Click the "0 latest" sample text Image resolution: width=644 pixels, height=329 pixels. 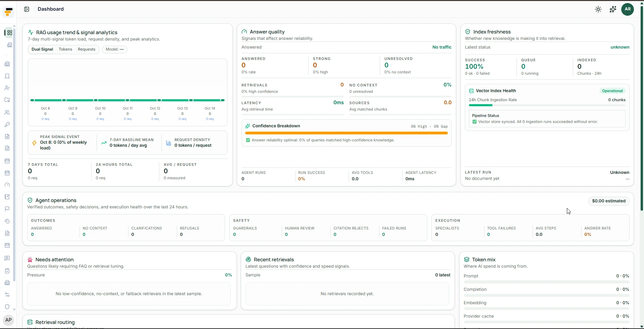[443, 275]
